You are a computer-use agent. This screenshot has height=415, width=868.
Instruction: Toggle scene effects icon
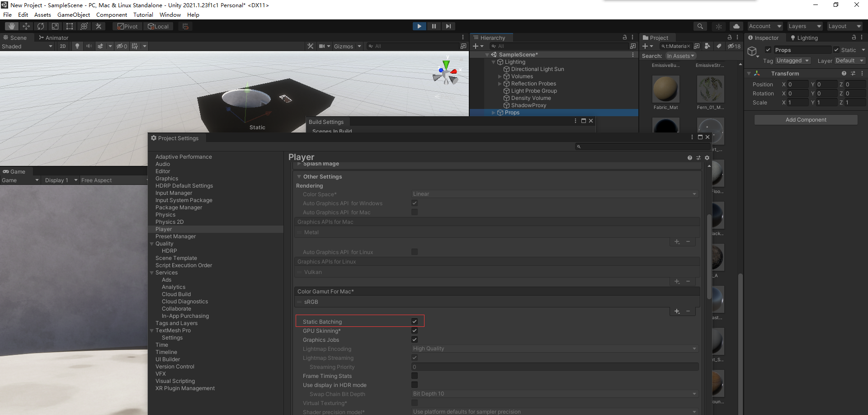click(x=100, y=46)
